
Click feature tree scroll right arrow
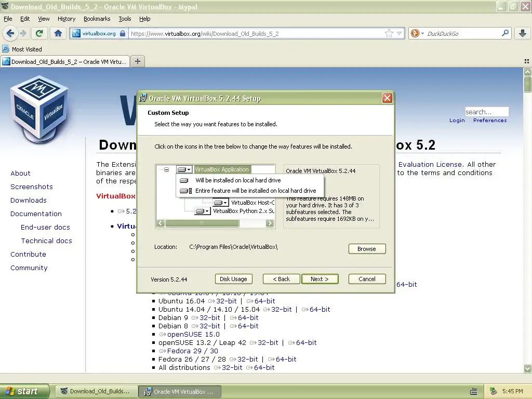[270, 223]
